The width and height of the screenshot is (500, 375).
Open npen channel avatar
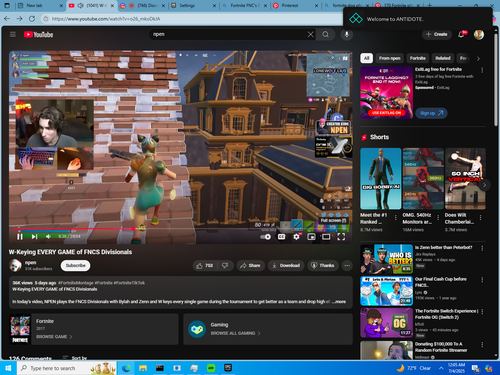15,265
